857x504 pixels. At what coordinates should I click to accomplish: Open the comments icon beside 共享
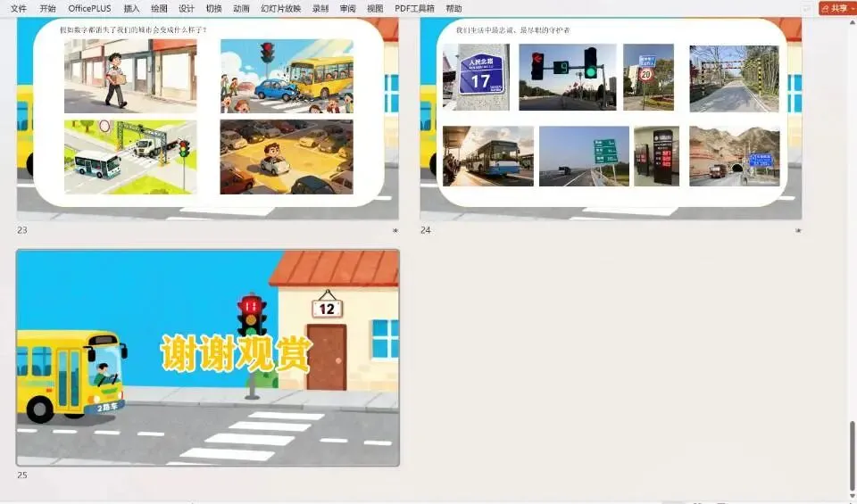tap(807, 8)
